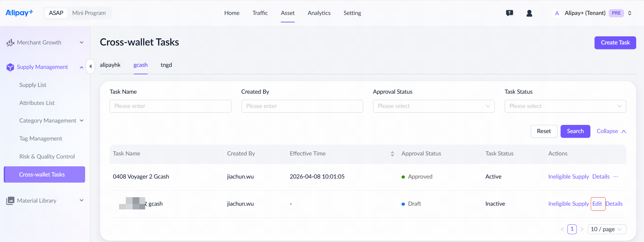Focus the Task Name input field
644x242 pixels.
pos(170,106)
